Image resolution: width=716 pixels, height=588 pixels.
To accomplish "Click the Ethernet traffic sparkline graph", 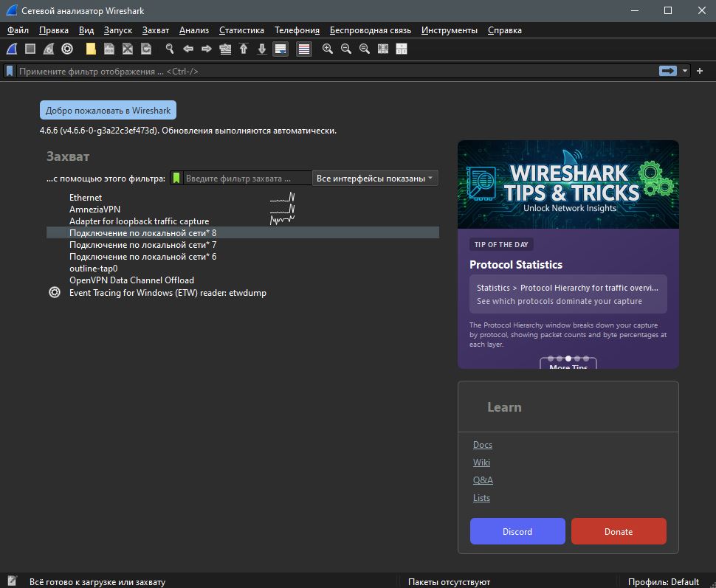I will 282,197.
